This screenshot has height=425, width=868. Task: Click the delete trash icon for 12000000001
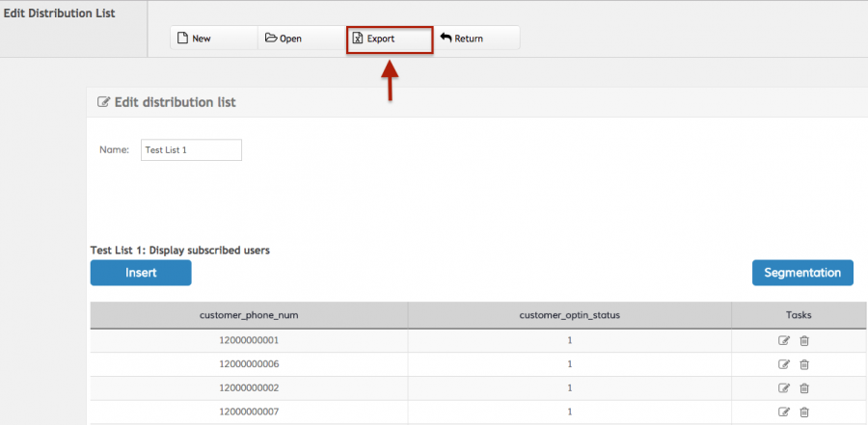click(x=804, y=340)
